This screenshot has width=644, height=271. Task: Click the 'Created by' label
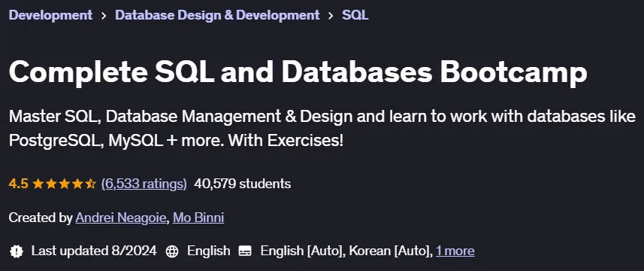(x=41, y=218)
